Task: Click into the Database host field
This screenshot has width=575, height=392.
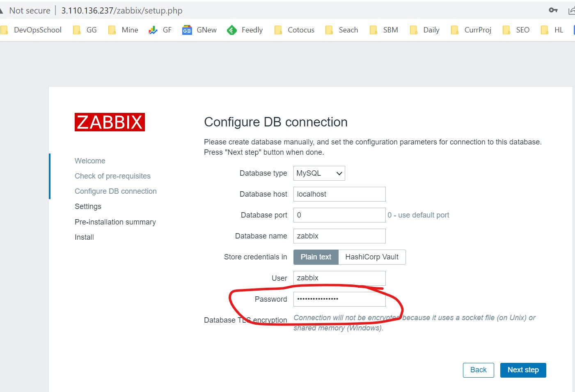Action: click(x=339, y=194)
